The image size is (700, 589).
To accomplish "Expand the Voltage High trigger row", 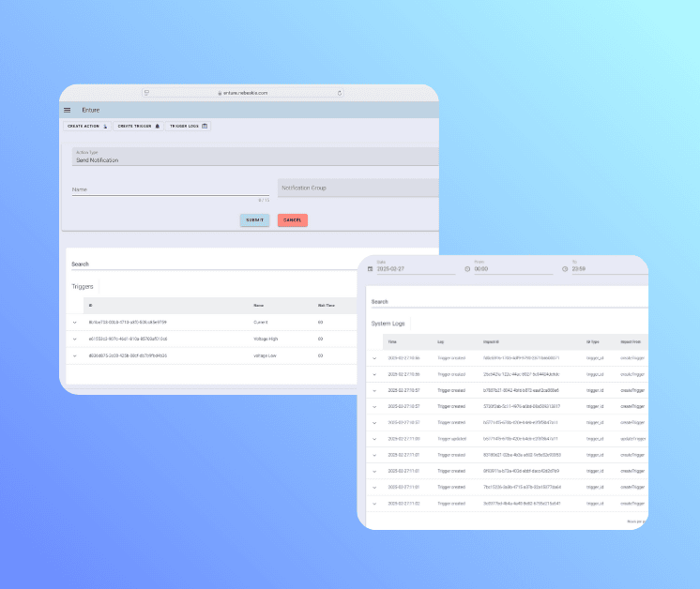I will [74, 339].
